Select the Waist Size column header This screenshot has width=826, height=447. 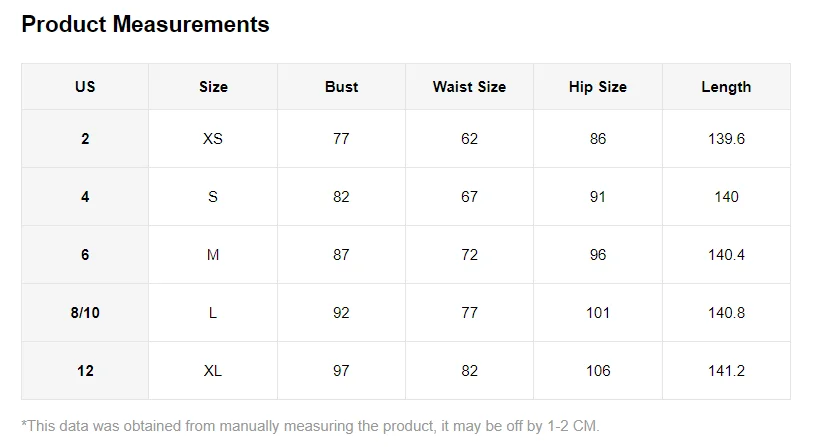coord(469,87)
